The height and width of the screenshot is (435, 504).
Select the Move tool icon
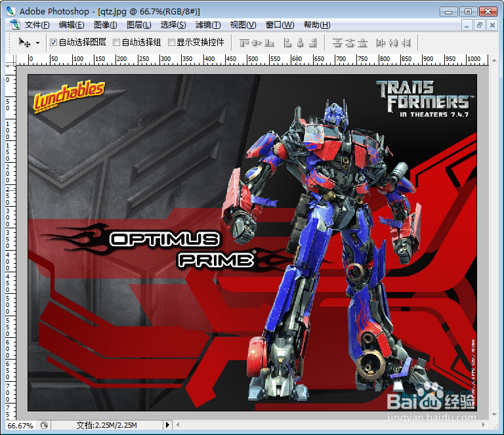pos(24,43)
